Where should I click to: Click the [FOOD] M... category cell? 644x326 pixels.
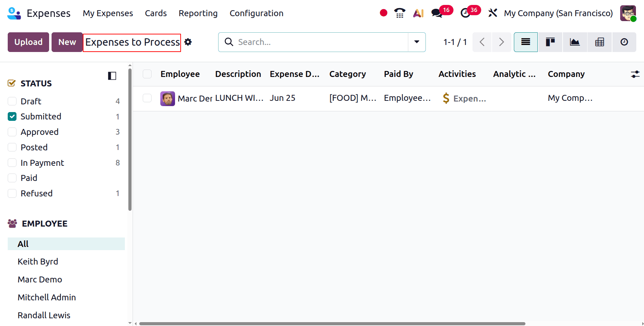[353, 98]
